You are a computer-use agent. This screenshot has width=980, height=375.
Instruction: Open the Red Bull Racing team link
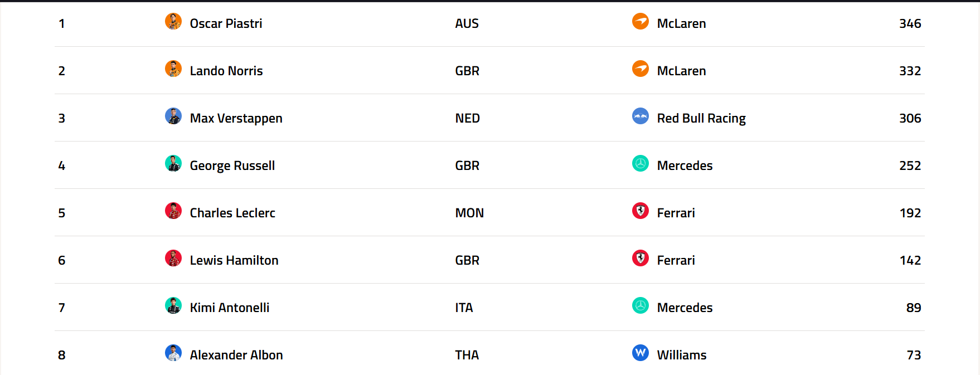pos(701,118)
